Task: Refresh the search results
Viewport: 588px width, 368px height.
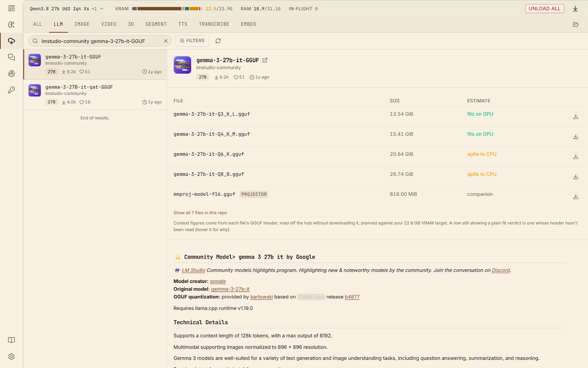Action: [x=218, y=41]
